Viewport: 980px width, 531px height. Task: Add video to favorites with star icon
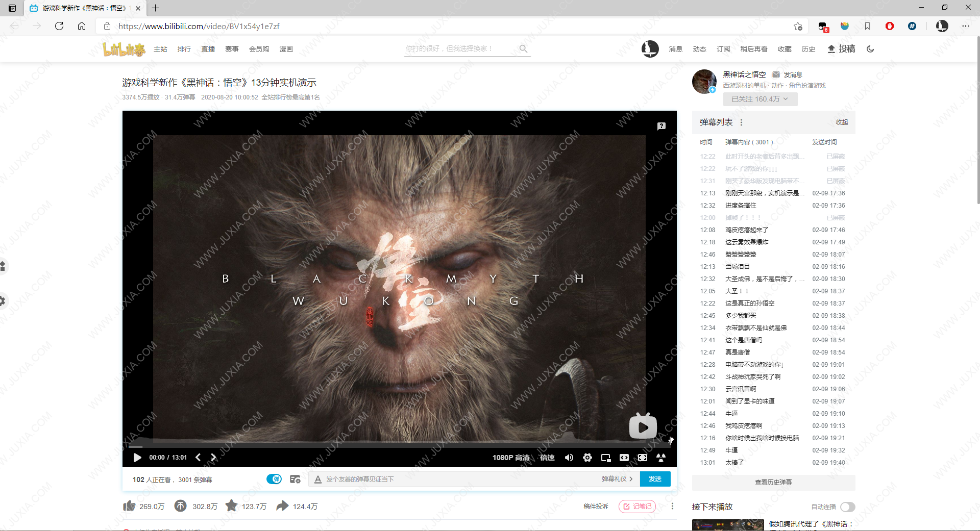point(232,505)
